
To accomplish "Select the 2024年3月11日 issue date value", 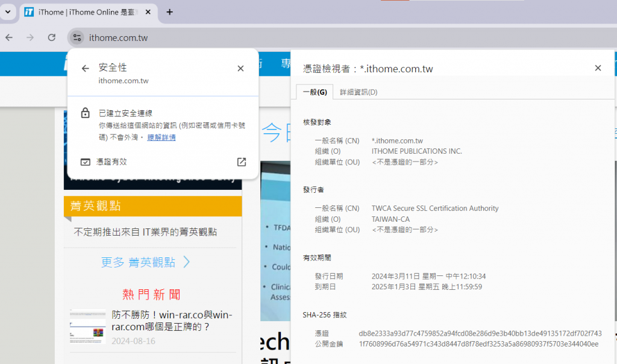I will (x=428, y=276).
